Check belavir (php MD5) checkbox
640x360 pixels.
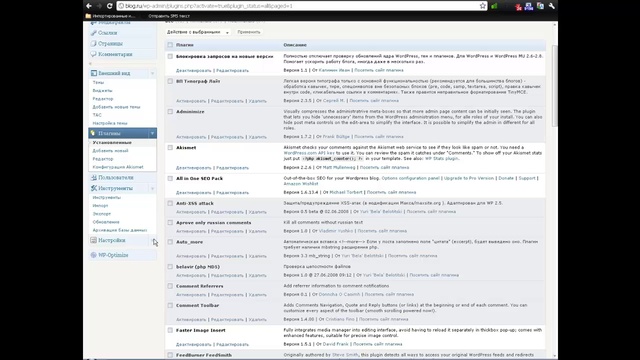[170, 267]
